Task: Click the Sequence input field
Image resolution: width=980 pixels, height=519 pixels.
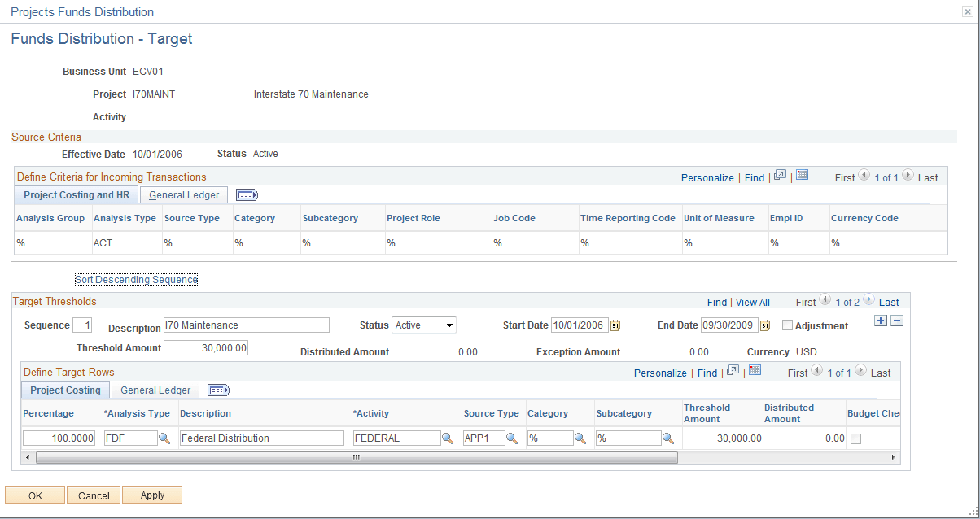Action: 82,325
